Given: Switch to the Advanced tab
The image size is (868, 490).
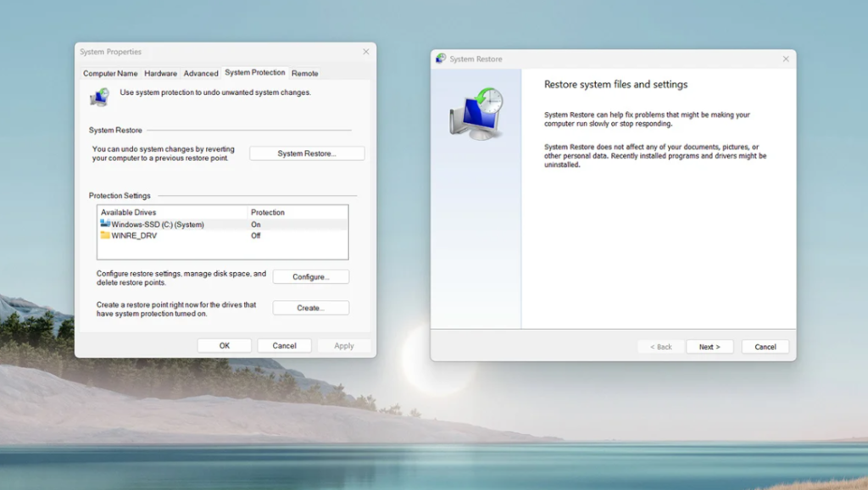Looking at the screenshot, I should [201, 73].
